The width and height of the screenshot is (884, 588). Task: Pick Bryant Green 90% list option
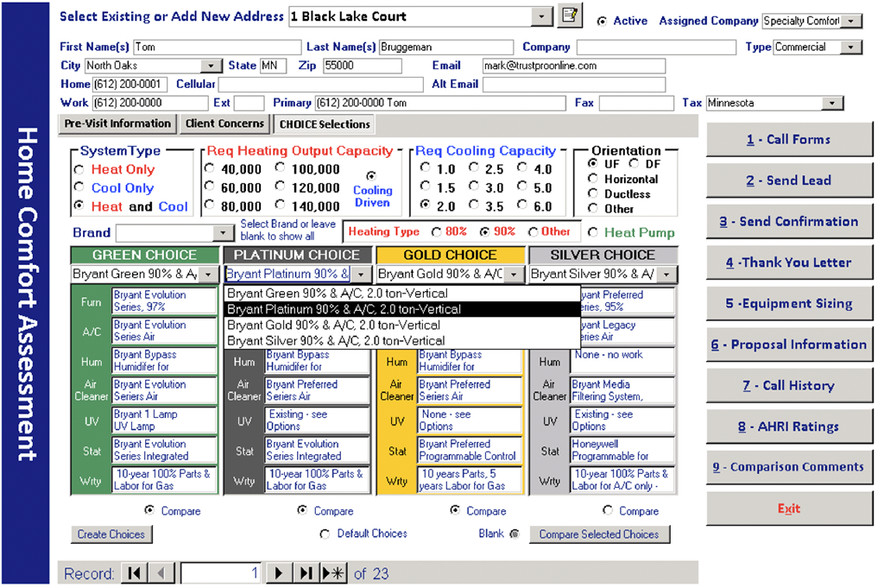(x=402, y=294)
